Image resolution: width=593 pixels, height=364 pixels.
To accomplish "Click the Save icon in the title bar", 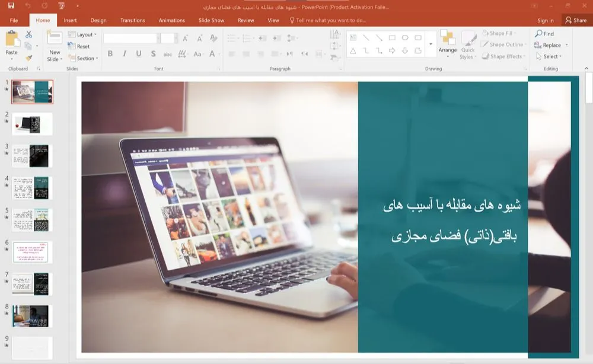I will coord(11,6).
